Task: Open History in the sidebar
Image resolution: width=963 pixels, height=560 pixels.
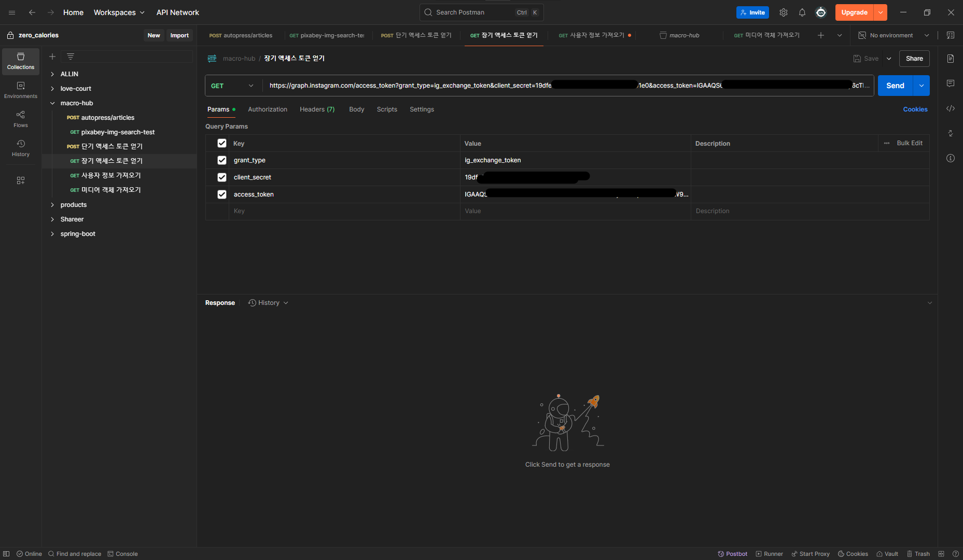Action: pos(21,148)
